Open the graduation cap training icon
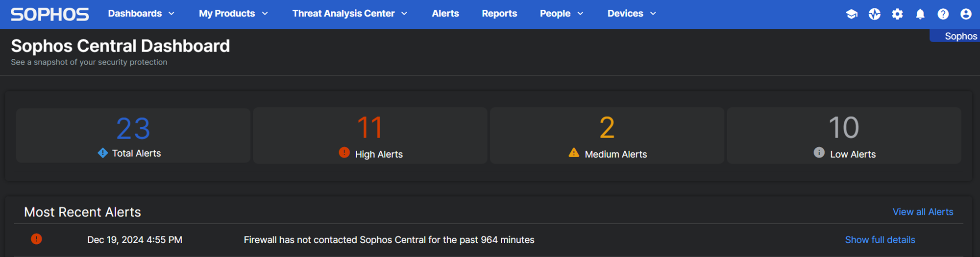 852,14
